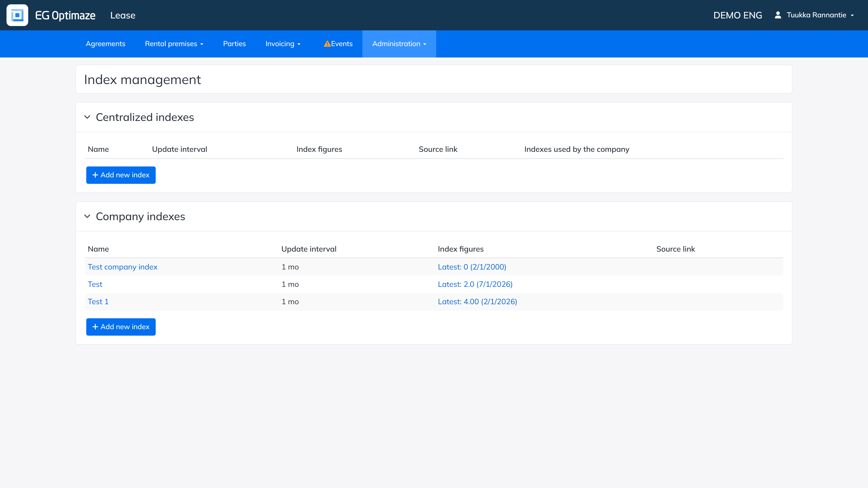Viewport: 868px width, 488px height.
Task: Open the Test index link
Action: pos(95,284)
